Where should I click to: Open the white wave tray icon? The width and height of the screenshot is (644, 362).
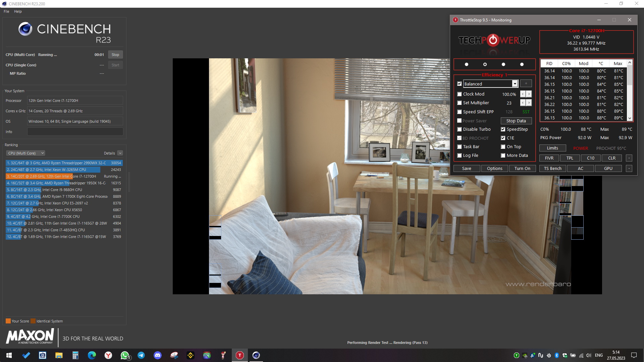click(x=541, y=355)
